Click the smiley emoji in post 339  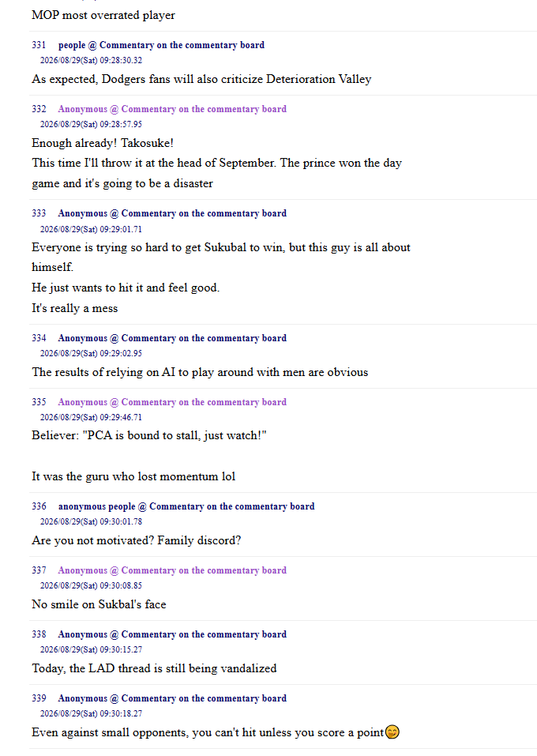pos(392,732)
